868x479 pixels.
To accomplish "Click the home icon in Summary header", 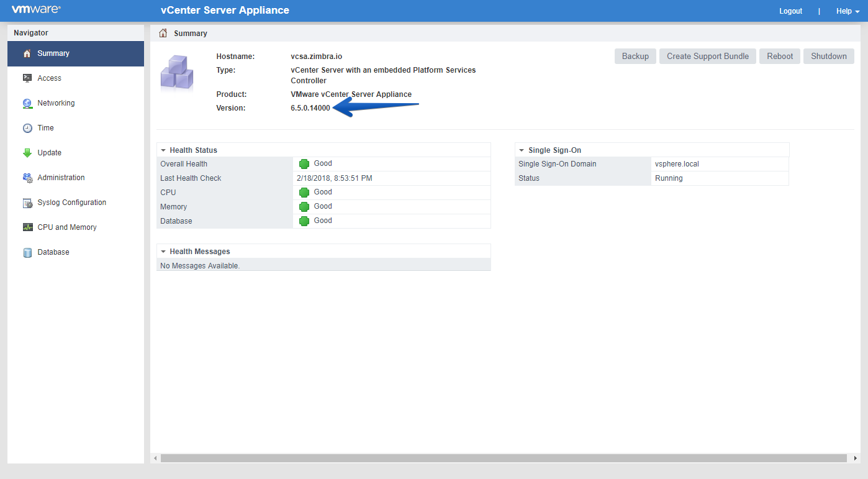I will click(x=163, y=33).
